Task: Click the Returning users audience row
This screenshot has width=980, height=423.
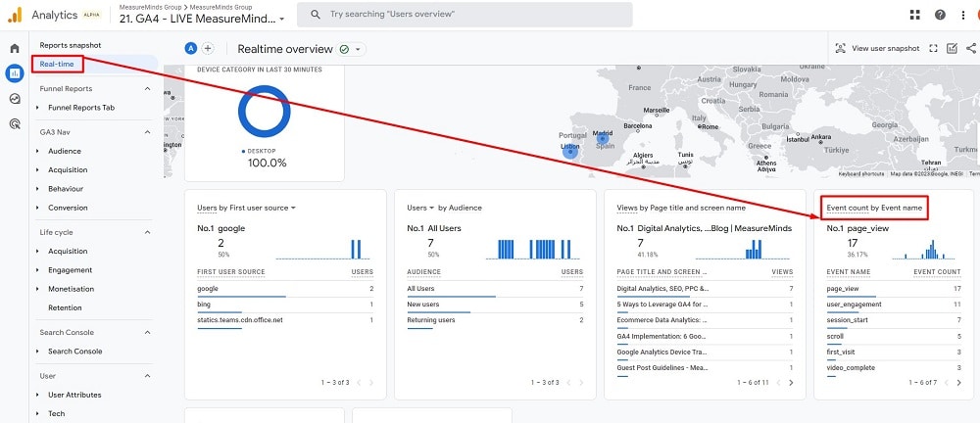Action: 495,320
